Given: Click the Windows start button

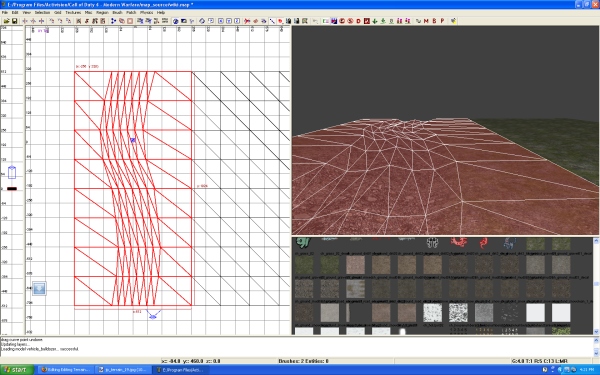Looking at the screenshot, I should click(17, 370).
